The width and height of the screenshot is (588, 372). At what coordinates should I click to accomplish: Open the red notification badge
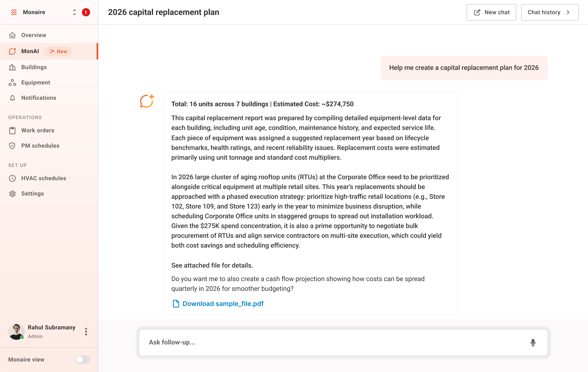click(86, 12)
